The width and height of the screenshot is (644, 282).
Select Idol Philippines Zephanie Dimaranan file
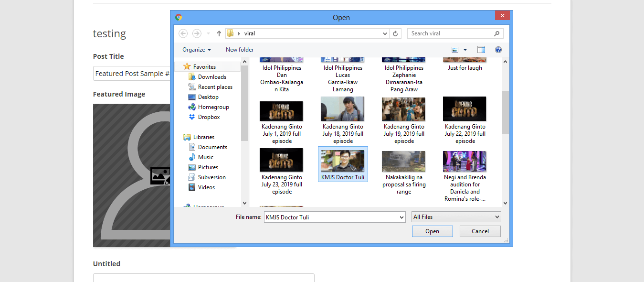coord(404,76)
